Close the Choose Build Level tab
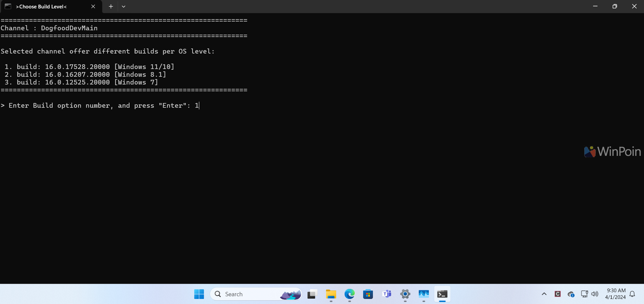 pyautogui.click(x=93, y=6)
